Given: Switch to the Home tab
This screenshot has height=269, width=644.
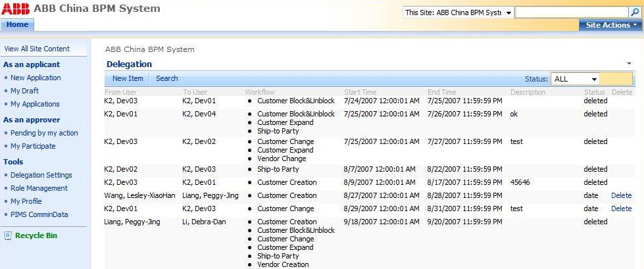Looking at the screenshot, I should 17,24.
